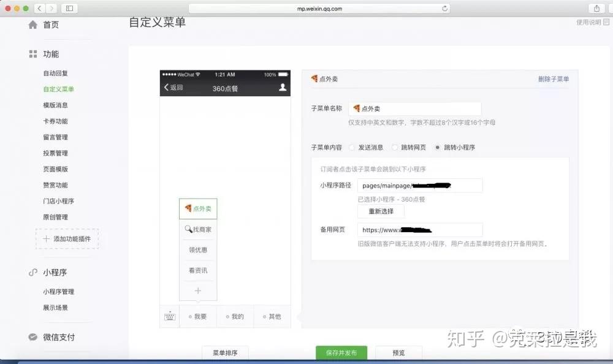Open 原创管理 in the sidebar
Viewport: 613px width, 364px height.
56,218
